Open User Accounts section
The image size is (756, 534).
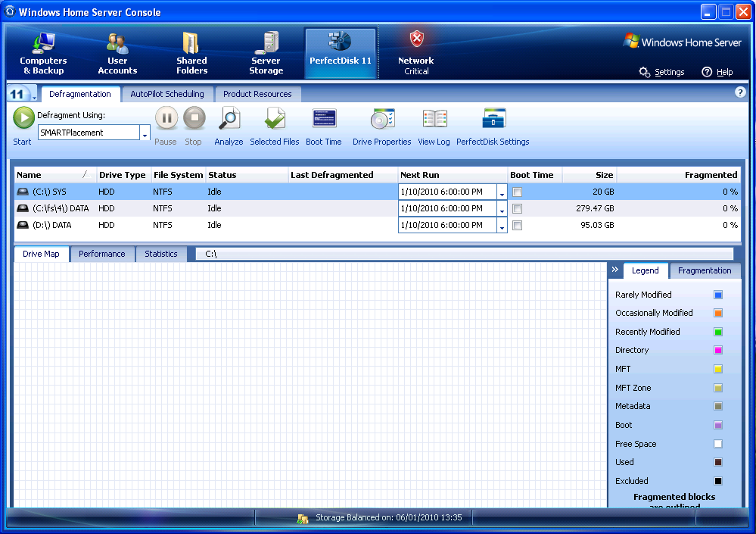(x=117, y=54)
